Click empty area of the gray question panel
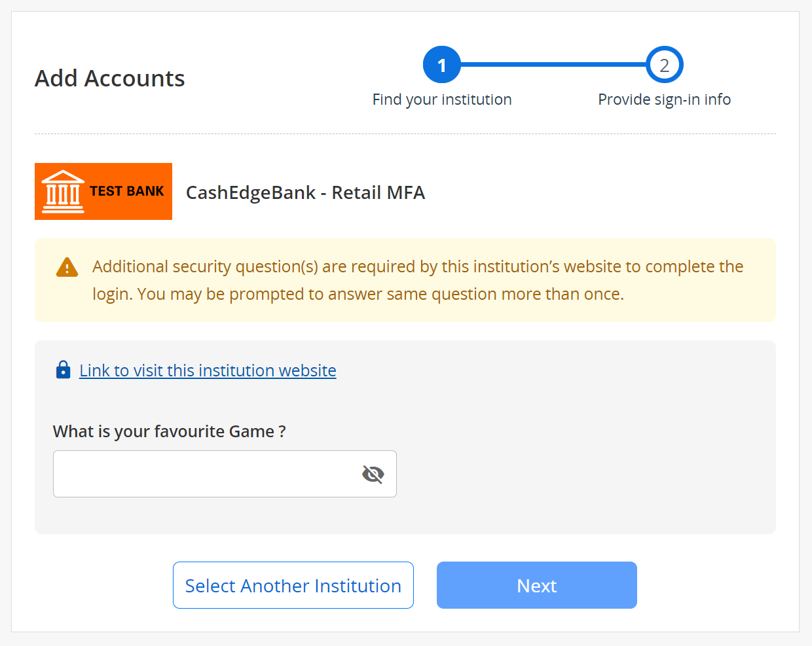 click(x=583, y=458)
